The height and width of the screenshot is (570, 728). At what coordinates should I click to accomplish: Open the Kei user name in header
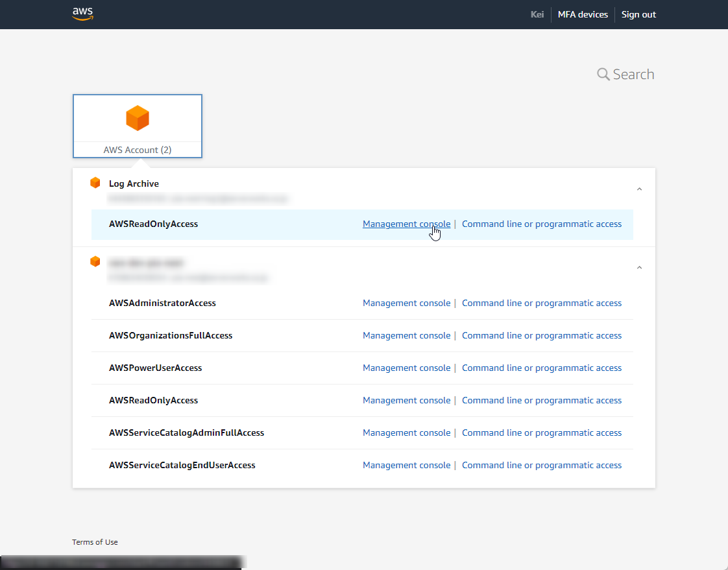(537, 14)
